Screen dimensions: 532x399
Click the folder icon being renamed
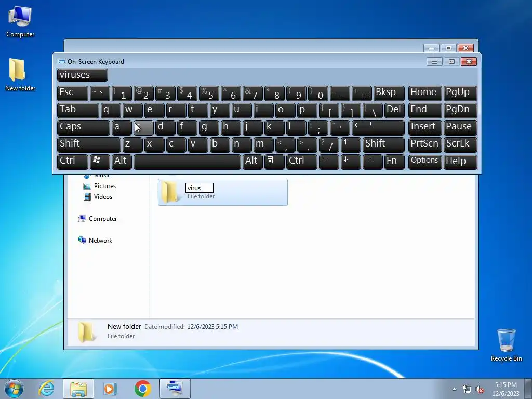(170, 192)
